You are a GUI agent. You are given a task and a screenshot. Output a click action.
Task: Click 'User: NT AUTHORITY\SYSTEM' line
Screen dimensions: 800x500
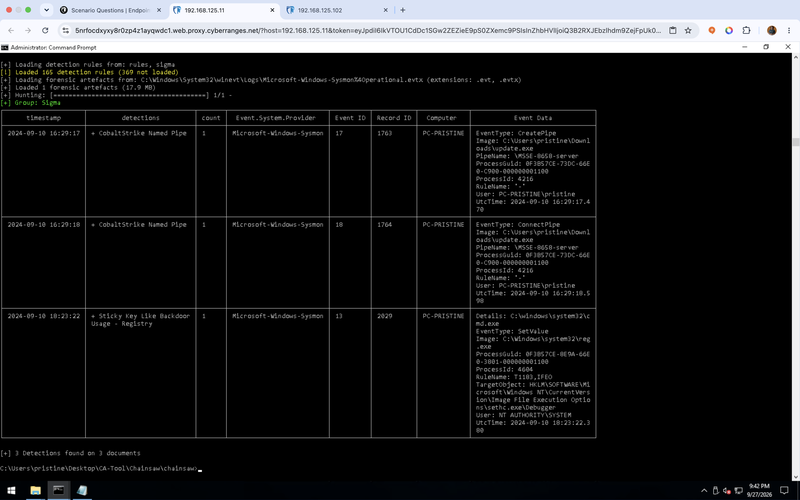523,415
